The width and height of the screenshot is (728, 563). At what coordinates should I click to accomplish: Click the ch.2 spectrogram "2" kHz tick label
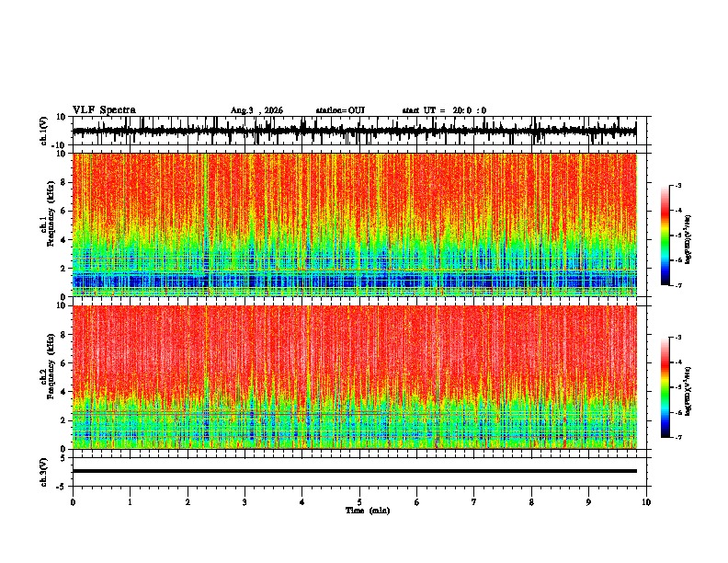click(x=64, y=420)
